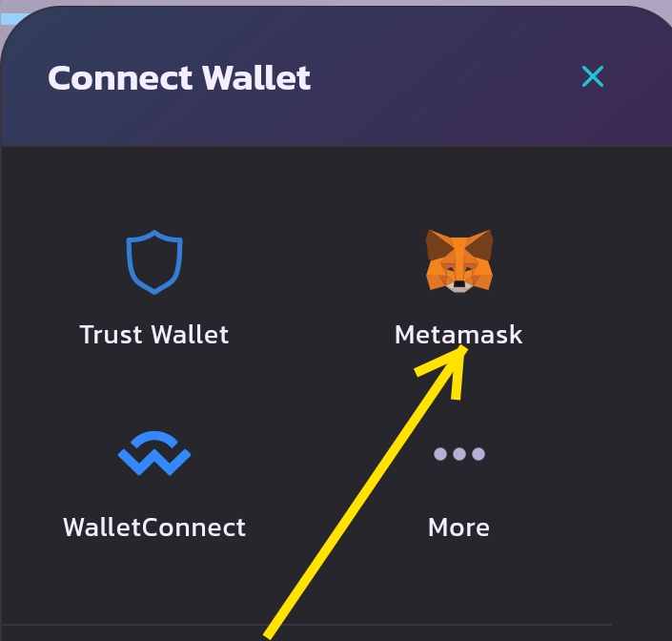Pick the WalletConnect blue wave icon

point(154,453)
